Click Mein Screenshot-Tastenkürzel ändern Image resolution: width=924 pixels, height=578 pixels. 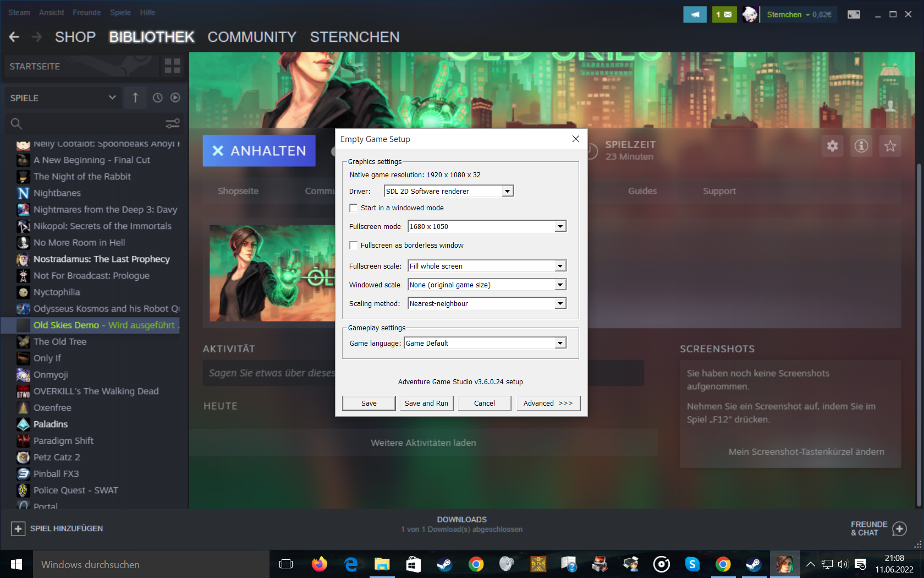806,451
